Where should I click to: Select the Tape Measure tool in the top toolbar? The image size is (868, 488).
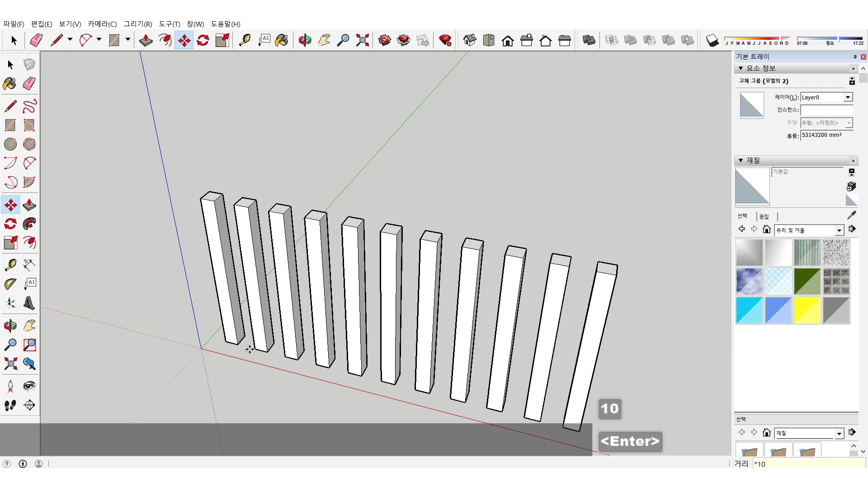245,41
